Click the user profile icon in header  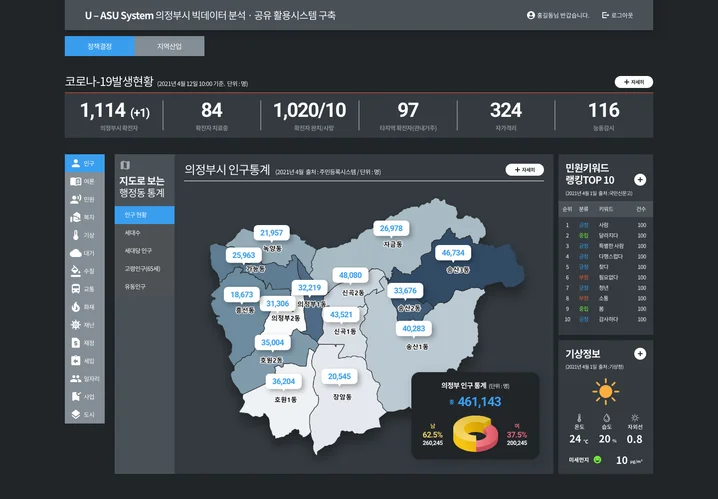click(530, 15)
